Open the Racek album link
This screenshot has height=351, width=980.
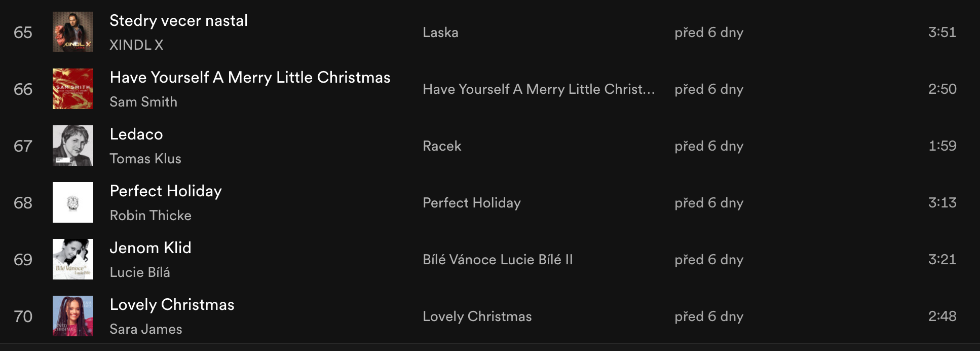point(442,146)
